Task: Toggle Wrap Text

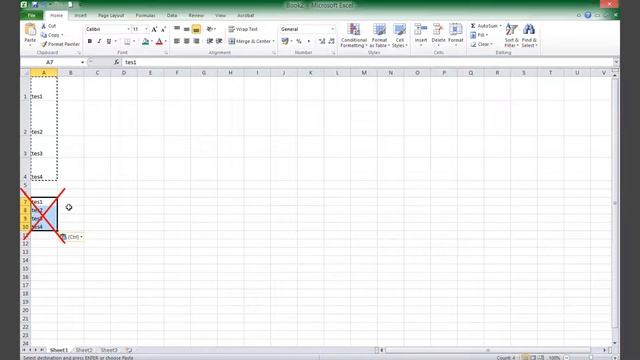Action: point(243,29)
